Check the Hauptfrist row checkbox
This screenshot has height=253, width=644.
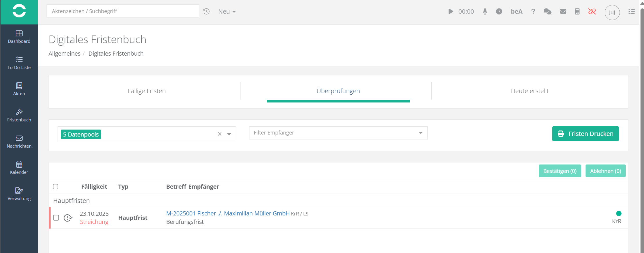pos(56,218)
